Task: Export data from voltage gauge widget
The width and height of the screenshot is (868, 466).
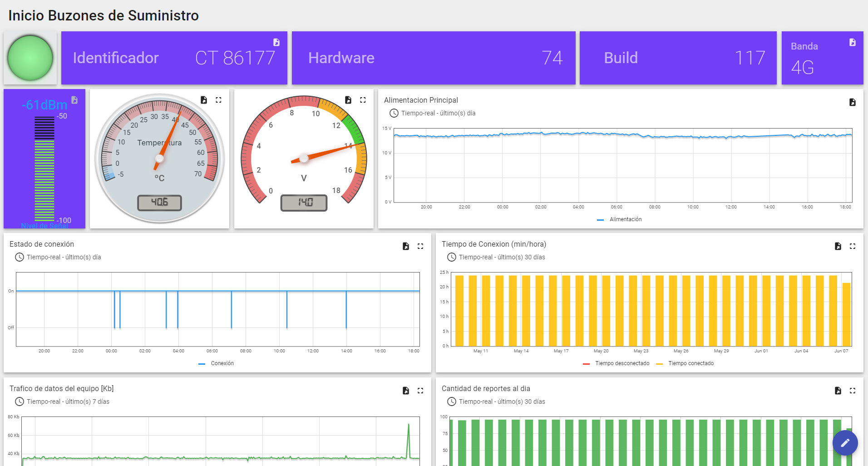Action: pyautogui.click(x=348, y=100)
